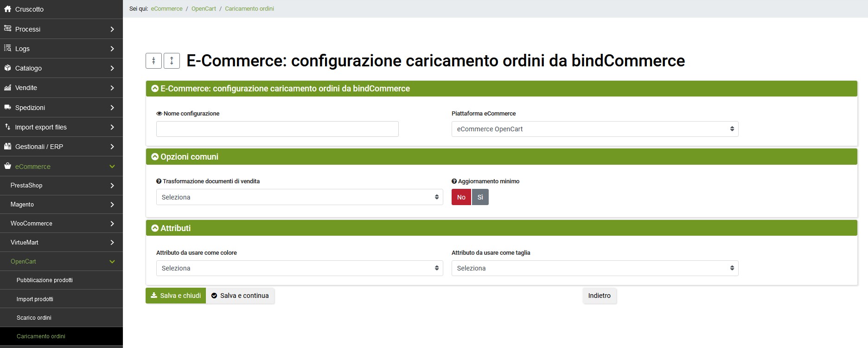Click the Spedizioni truck icon

7,107
